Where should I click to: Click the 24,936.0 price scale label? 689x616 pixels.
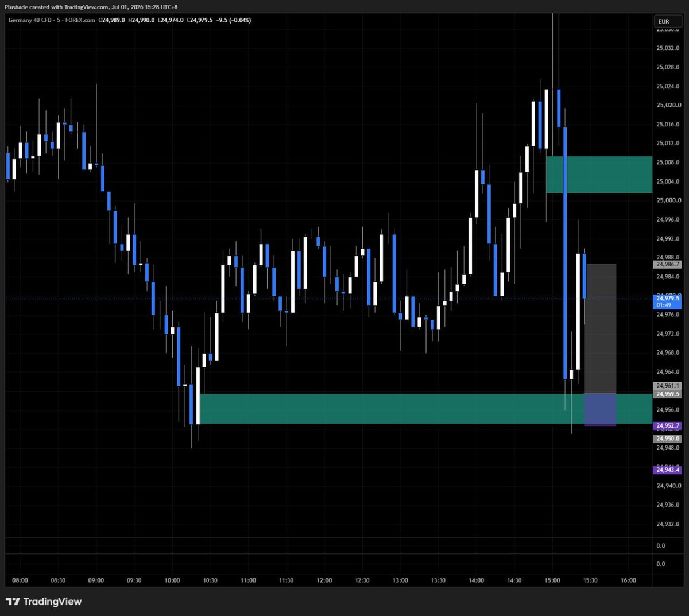click(668, 505)
